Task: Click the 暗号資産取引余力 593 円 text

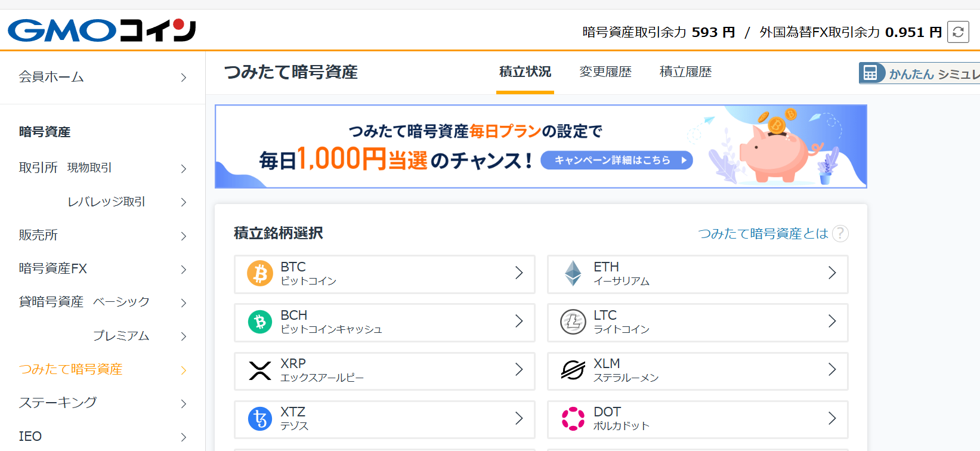Action: [659, 32]
